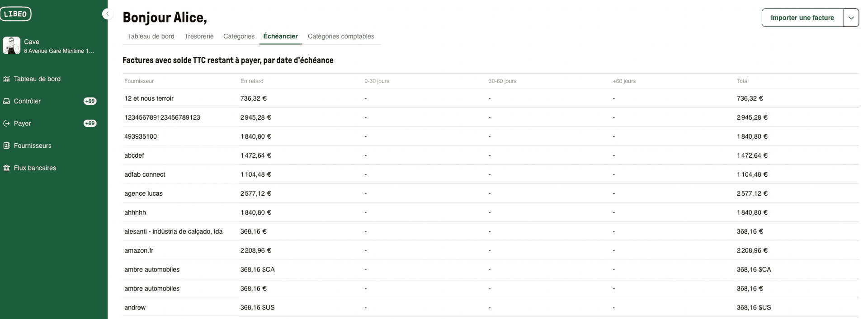This screenshot has width=868, height=319.
Task: Click Importer une facture button
Action: click(x=802, y=18)
